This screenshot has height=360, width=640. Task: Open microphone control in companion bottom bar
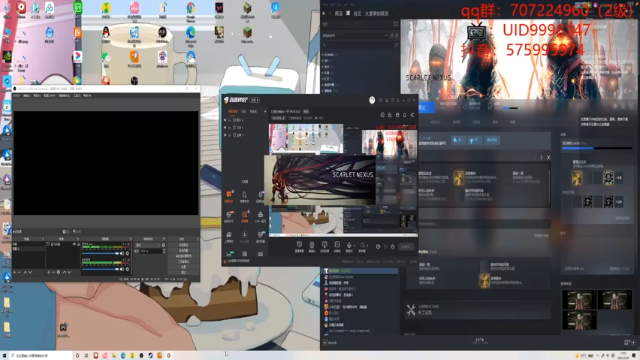pyautogui.click(x=349, y=245)
